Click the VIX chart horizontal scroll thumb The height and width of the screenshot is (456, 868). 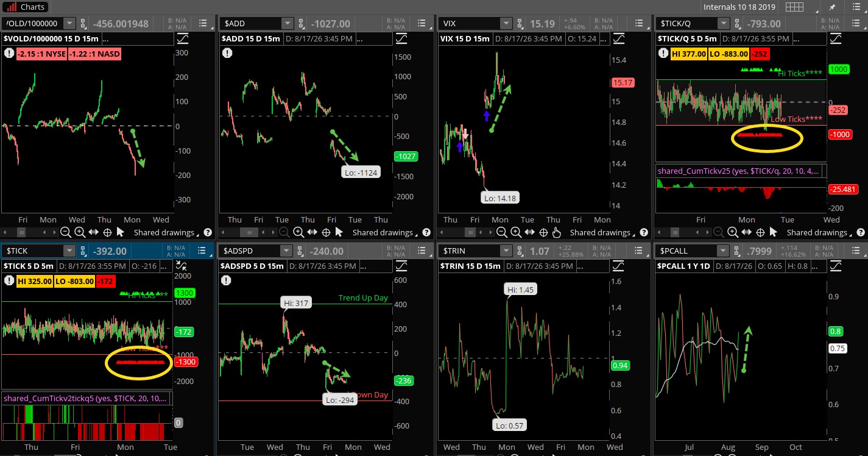pyautogui.click(x=469, y=232)
